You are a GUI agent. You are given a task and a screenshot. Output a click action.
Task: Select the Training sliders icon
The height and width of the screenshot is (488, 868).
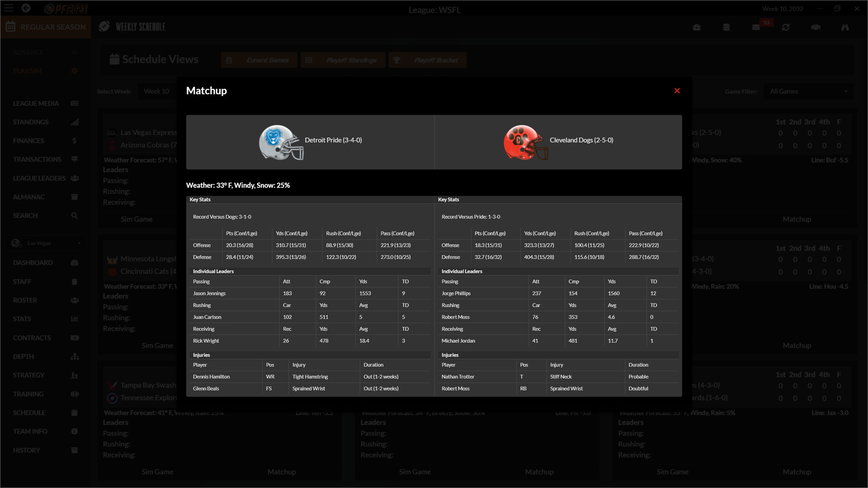(x=74, y=394)
